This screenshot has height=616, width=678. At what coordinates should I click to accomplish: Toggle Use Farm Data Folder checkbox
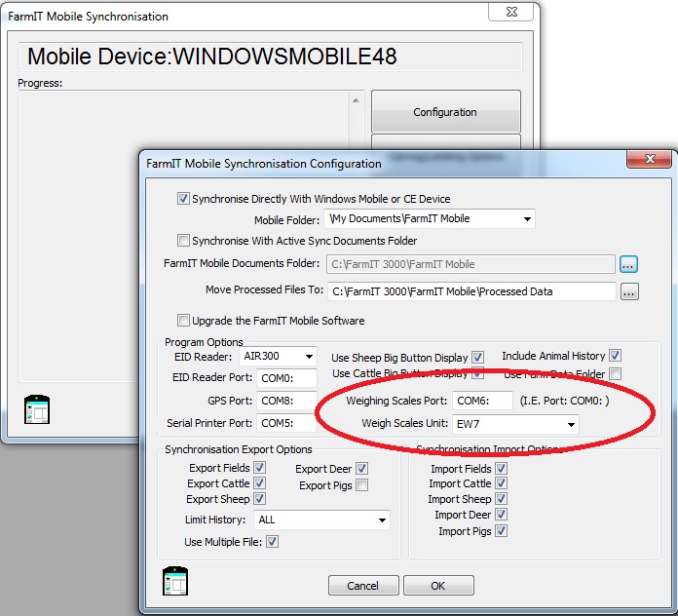click(616, 373)
